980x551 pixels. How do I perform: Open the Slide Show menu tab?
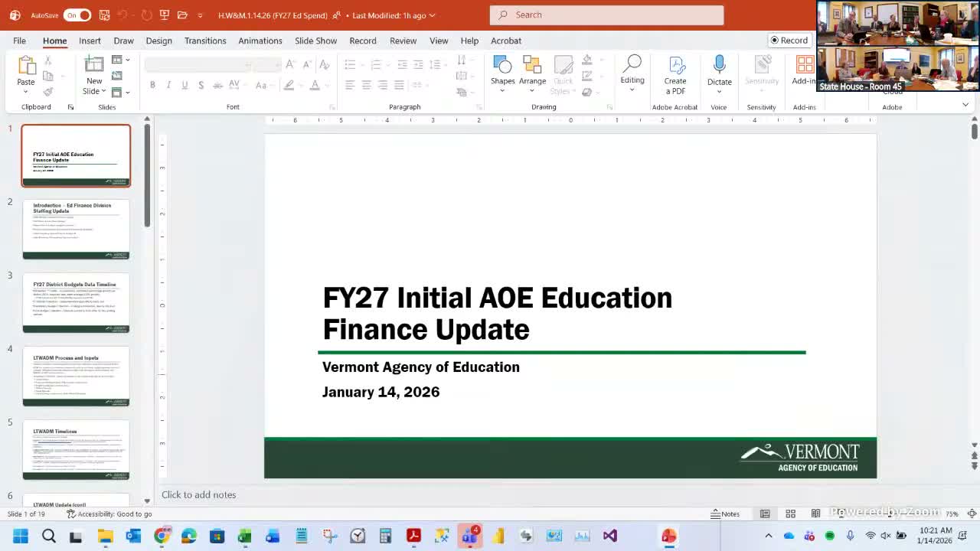[x=315, y=41]
